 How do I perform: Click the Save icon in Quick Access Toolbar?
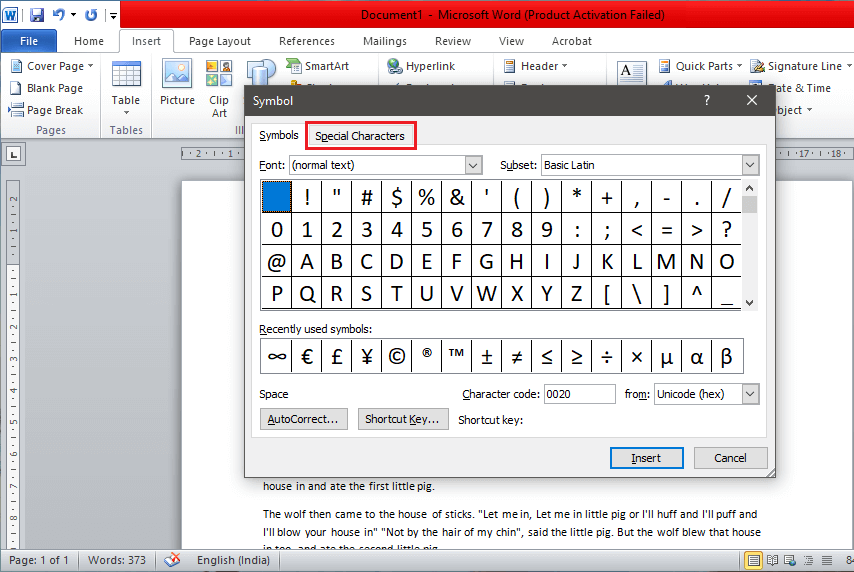tap(37, 15)
